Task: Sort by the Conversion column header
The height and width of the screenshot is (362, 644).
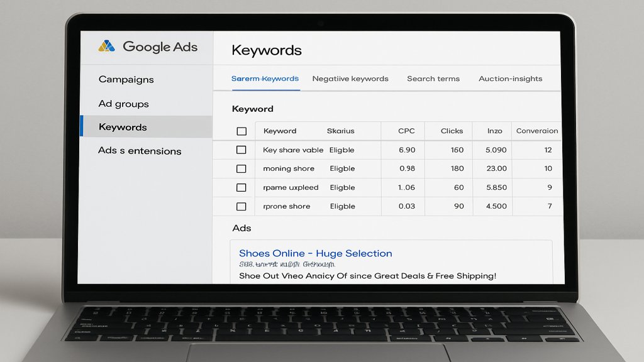Action: pyautogui.click(x=536, y=131)
